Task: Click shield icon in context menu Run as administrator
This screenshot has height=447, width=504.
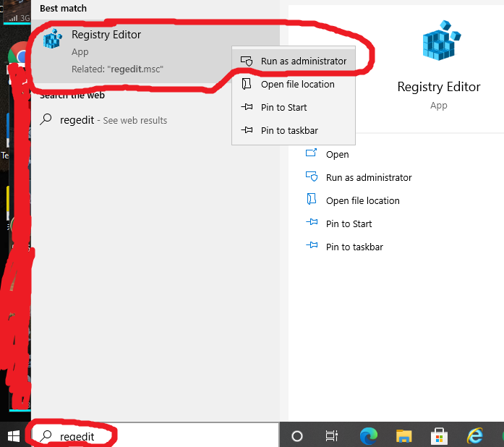Action: click(247, 61)
